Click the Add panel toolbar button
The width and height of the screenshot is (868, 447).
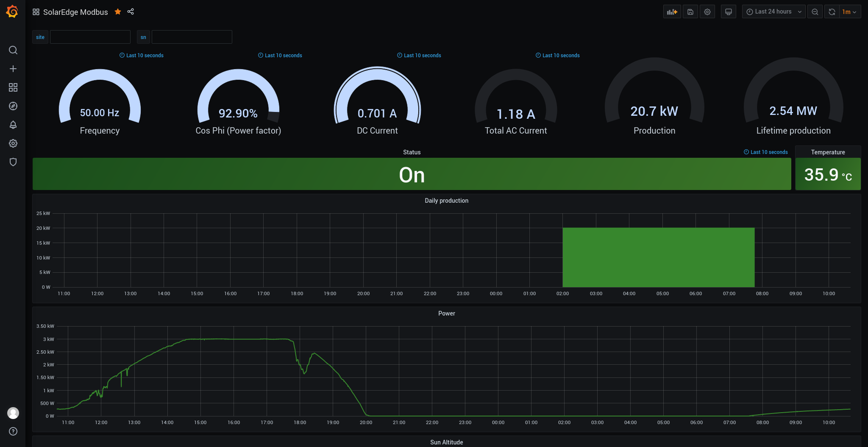click(672, 12)
